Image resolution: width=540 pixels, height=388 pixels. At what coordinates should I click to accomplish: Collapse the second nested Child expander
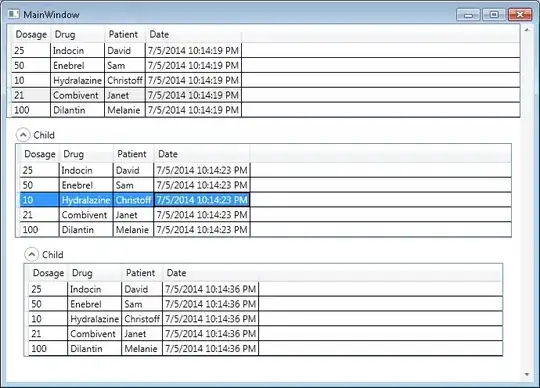[31, 255]
